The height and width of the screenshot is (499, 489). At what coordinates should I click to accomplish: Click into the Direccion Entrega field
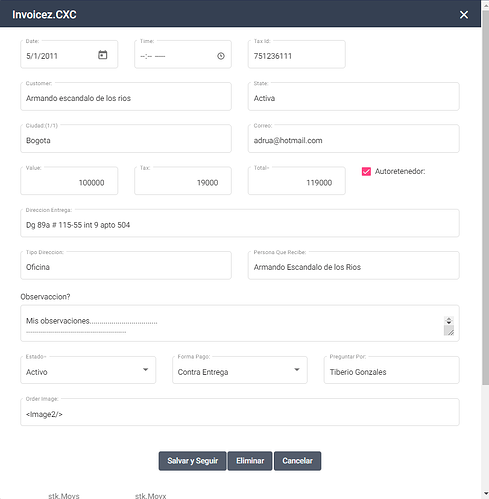[x=240, y=223]
